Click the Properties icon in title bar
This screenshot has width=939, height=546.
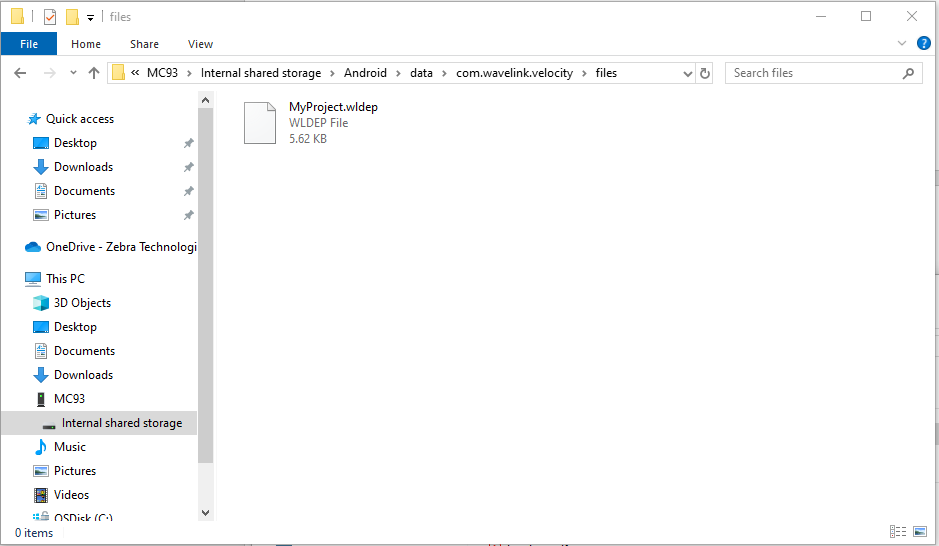pyautogui.click(x=50, y=17)
